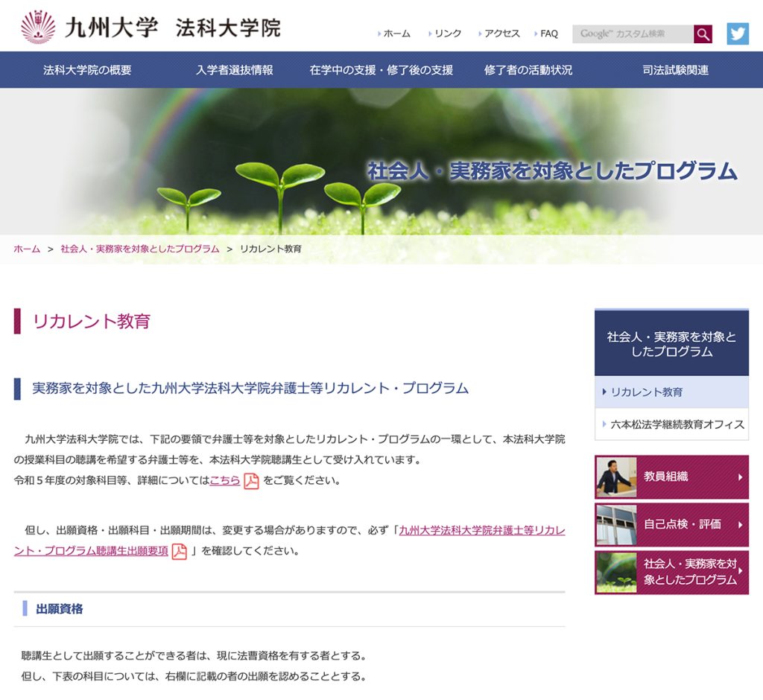Click ホーム in the breadcrumb trail
The width and height of the screenshot is (763, 700).
(27, 249)
